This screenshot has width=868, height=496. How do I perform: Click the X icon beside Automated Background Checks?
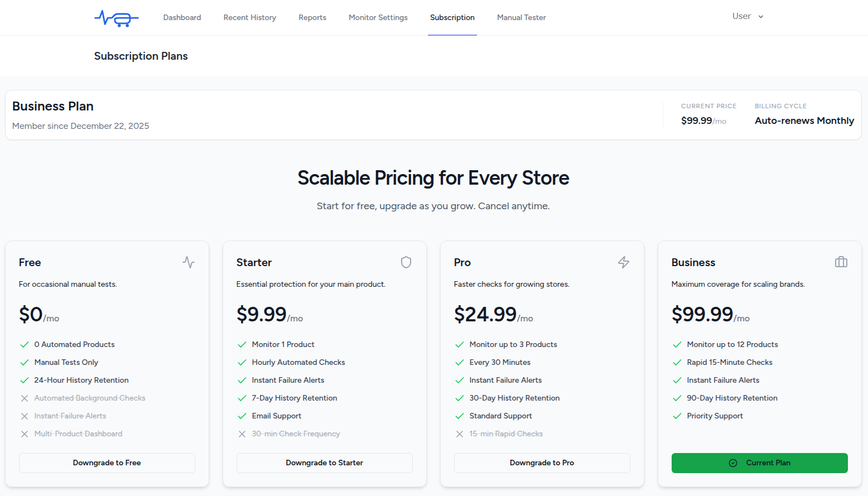pyautogui.click(x=25, y=398)
